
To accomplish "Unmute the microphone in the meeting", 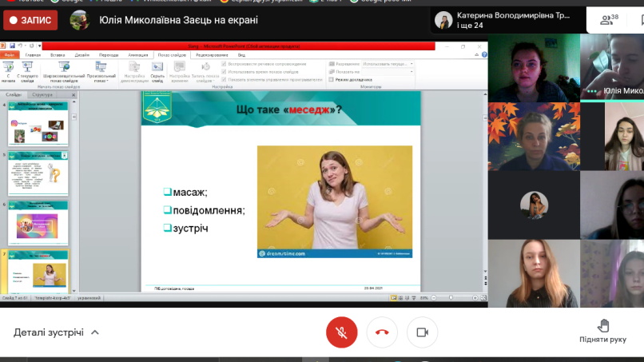I will click(x=342, y=332).
